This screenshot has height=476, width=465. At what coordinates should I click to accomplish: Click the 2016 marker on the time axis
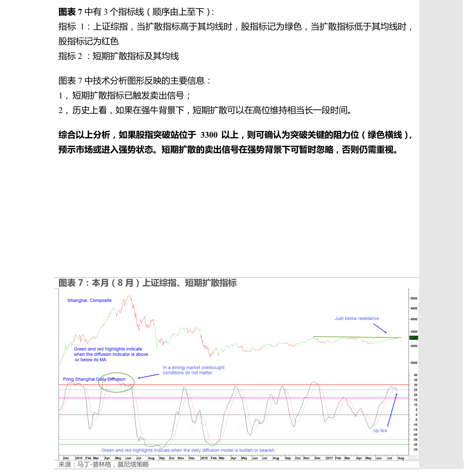pyautogui.click(x=204, y=458)
